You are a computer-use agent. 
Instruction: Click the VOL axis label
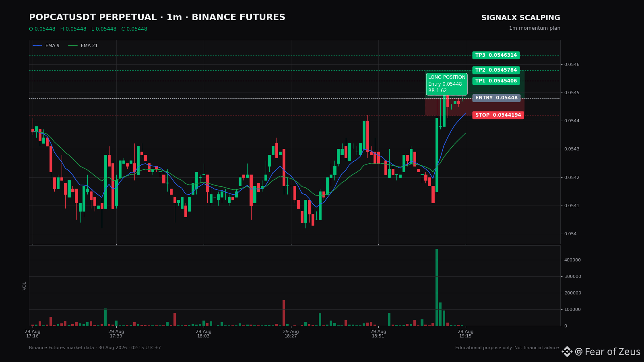pyautogui.click(x=25, y=286)
